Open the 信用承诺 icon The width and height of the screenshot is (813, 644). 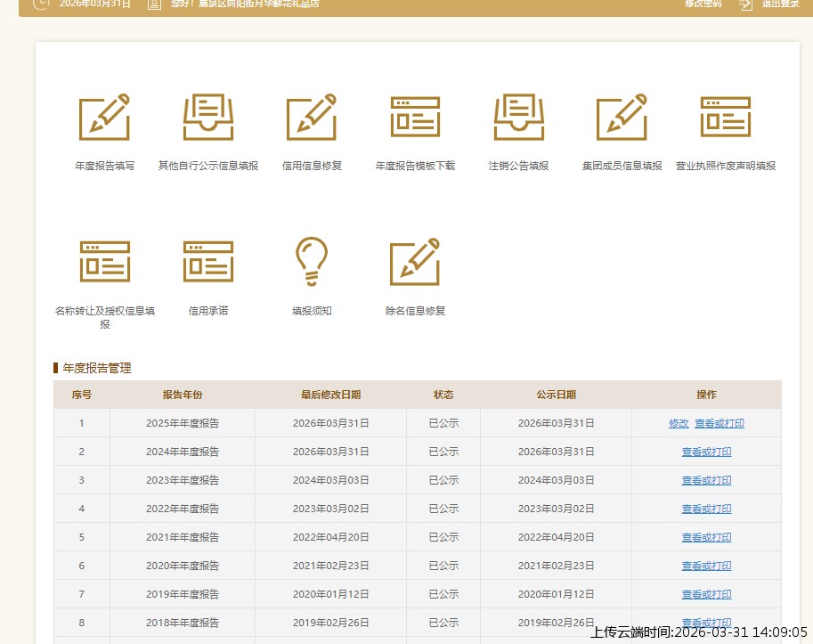click(x=207, y=261)
